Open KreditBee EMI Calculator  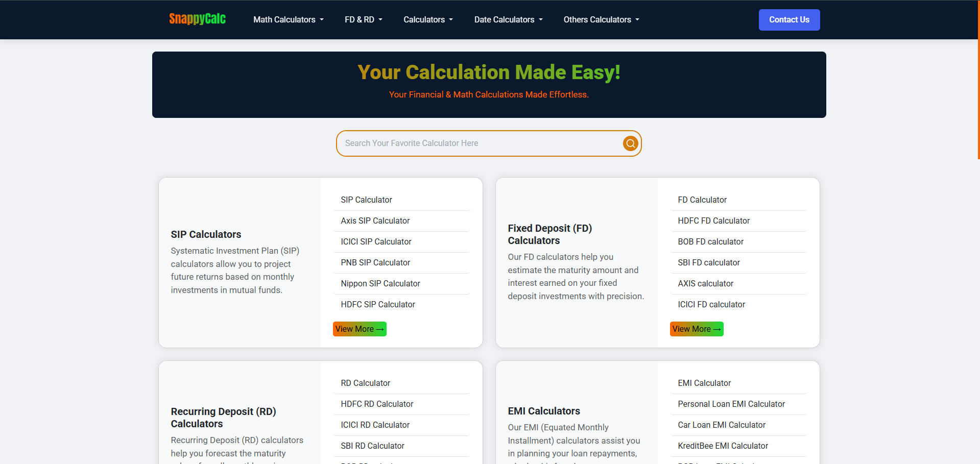738,446
